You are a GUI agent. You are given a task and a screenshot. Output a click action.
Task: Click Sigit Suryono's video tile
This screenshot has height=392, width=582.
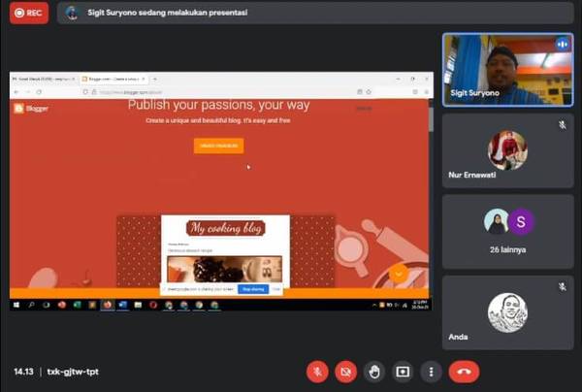click(507, 70)
